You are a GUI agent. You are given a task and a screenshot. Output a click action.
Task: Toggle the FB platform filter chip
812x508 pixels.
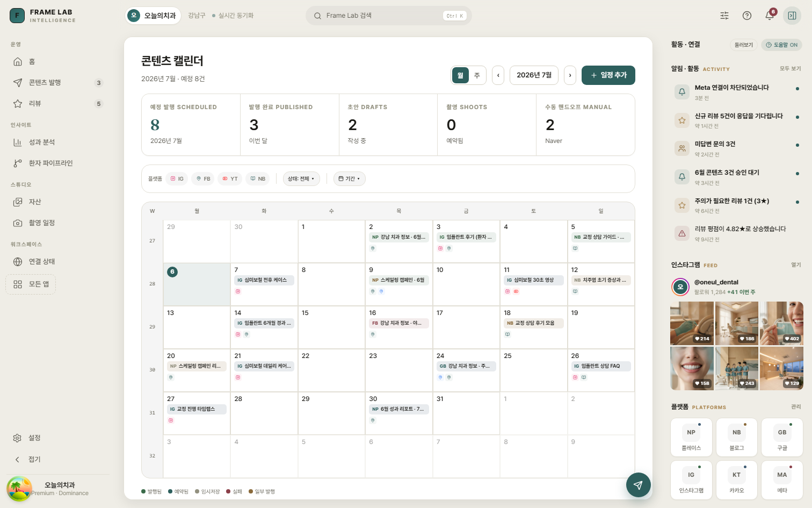click(x=203, y=178)
